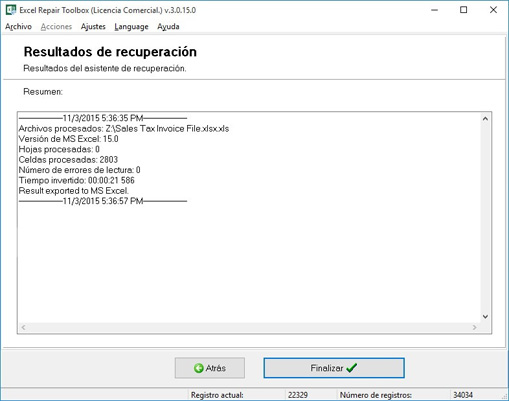Click the 11/3/2015 5:36:57 PM timestamp line
Viewport: 509px width, 401px height.
pos(103,201)
